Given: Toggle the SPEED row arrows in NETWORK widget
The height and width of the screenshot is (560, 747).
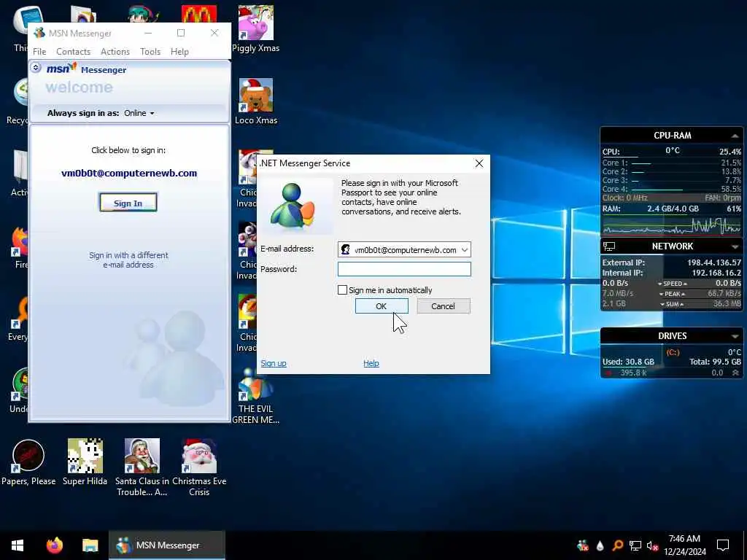Looking at the screenshot, I should click(672, 284).
